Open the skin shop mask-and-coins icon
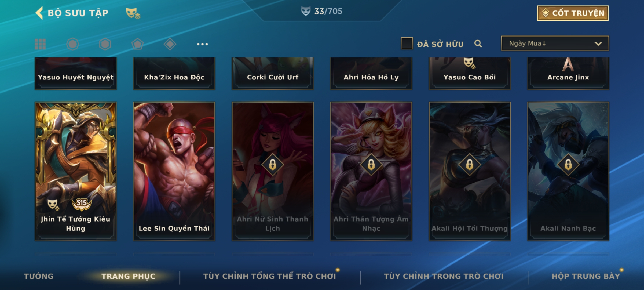The image size is (644, 290). [x=133, y=13]
